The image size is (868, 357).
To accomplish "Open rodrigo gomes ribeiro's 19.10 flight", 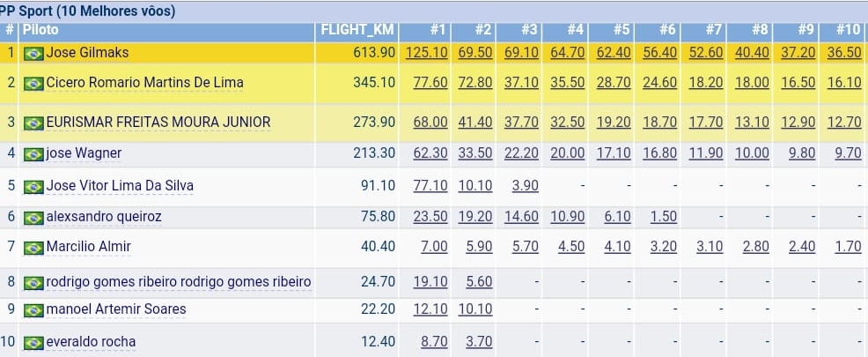I will point(430,281).
